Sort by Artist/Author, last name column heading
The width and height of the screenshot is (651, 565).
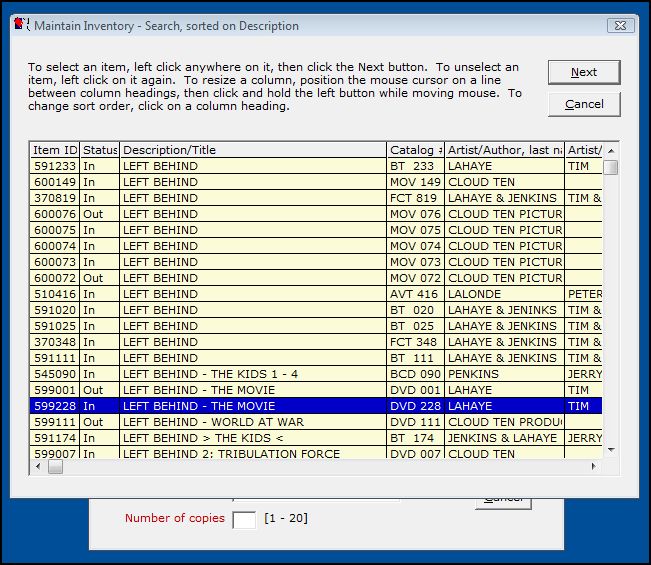tap(504, 150)
